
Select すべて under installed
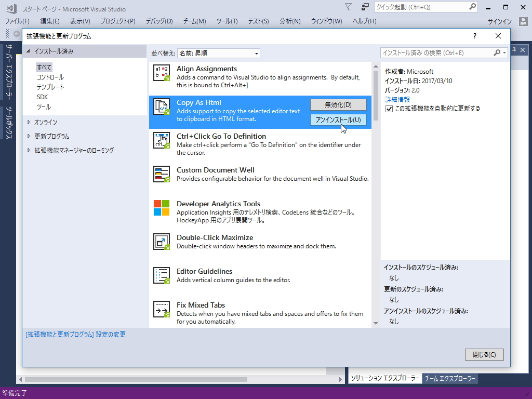[44, 67]
